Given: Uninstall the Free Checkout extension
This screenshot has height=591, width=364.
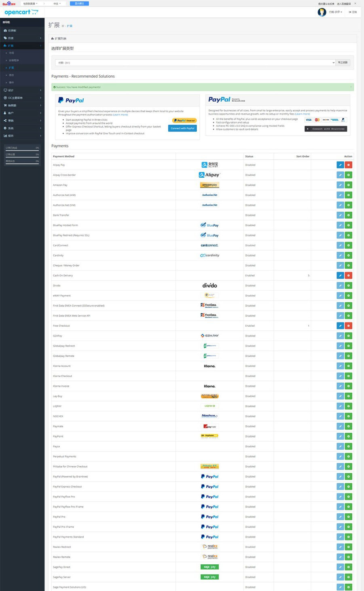Looking at the screenshot, I should click(x=348, y=326).
